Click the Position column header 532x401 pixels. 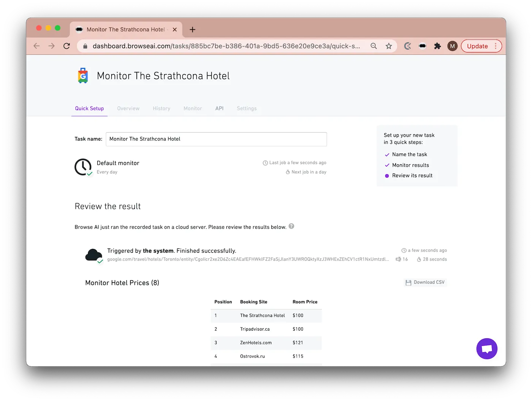223,302
